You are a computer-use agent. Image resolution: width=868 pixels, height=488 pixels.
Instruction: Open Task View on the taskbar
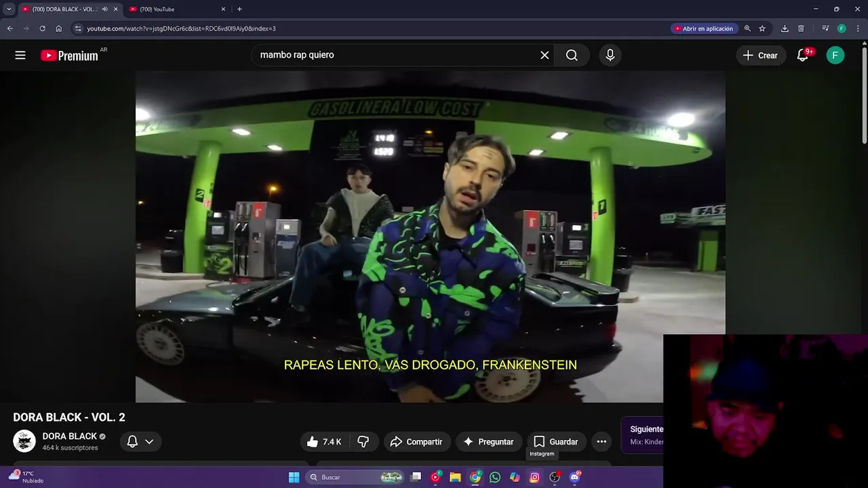pyautogui.click(x=416, y=477)
